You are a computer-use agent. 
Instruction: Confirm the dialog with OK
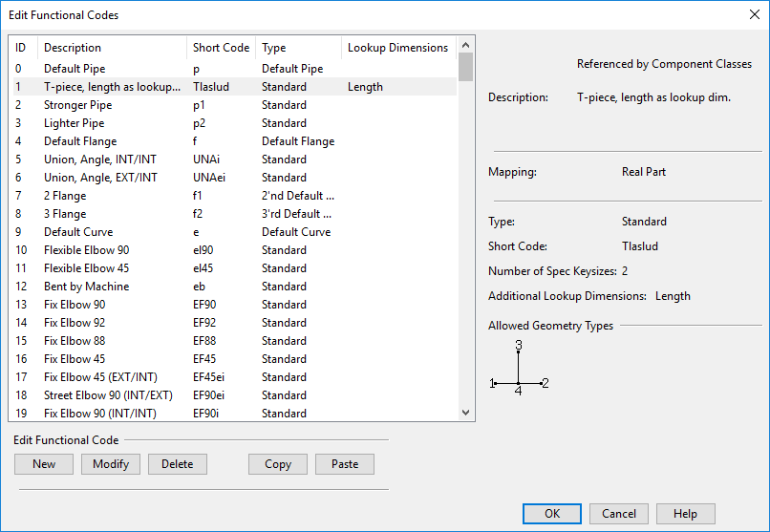click(x=551, y=514)
